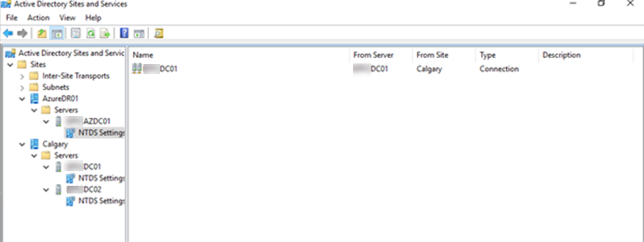Screen dimensions: 644x242
Task: Select Subnets in the tree
Action: 56,87
